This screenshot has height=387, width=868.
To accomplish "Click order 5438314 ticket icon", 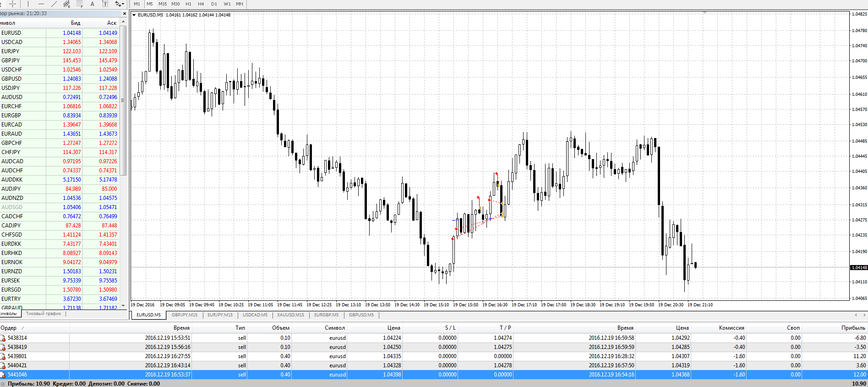I will pos(3,338).
